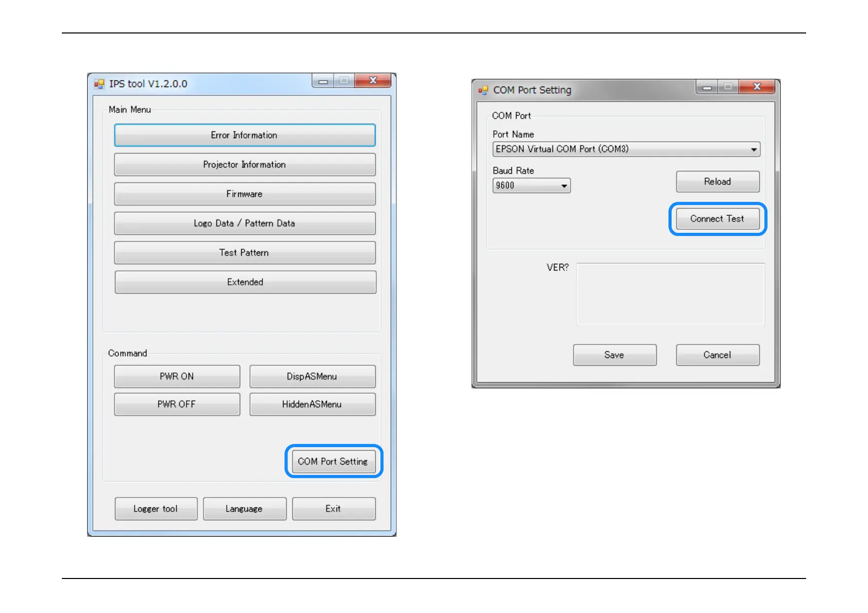Click the 'IPS tool V1.2.0.0' title text
This screenshot has width=868, height=613.
[148, 84]
